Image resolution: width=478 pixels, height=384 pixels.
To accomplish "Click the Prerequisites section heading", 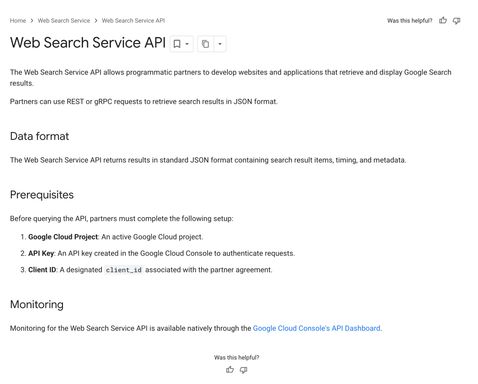I will pos(42,195).
